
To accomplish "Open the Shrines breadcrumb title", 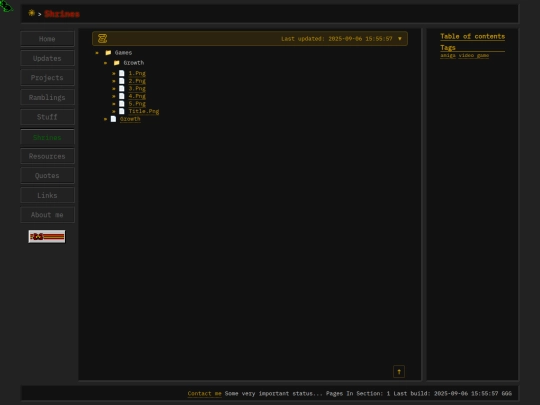I will point(62,14).
